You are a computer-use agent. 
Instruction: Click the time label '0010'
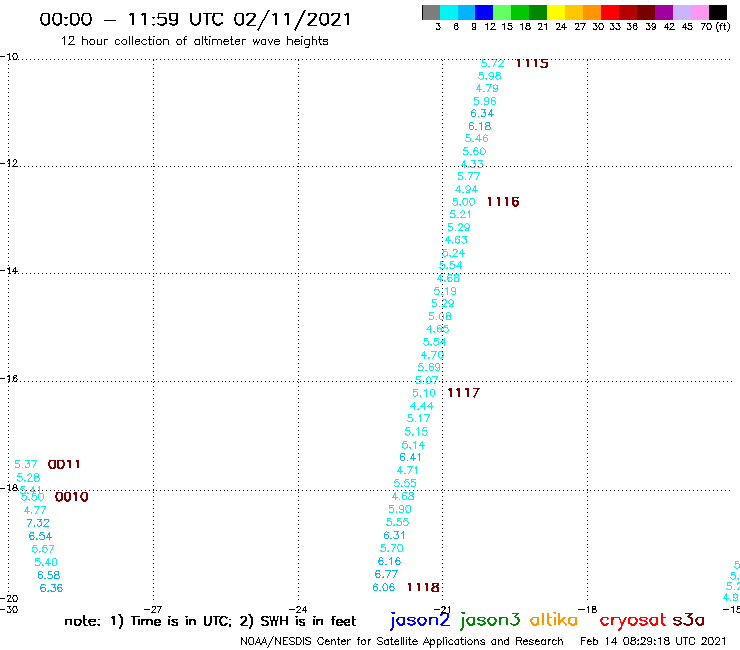(72, 497)
